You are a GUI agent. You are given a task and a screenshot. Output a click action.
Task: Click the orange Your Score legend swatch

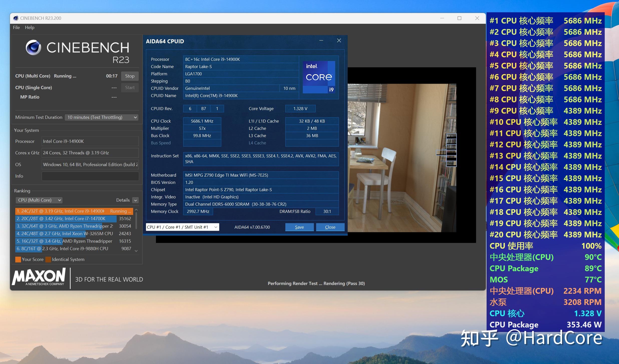tap(18, 259)
